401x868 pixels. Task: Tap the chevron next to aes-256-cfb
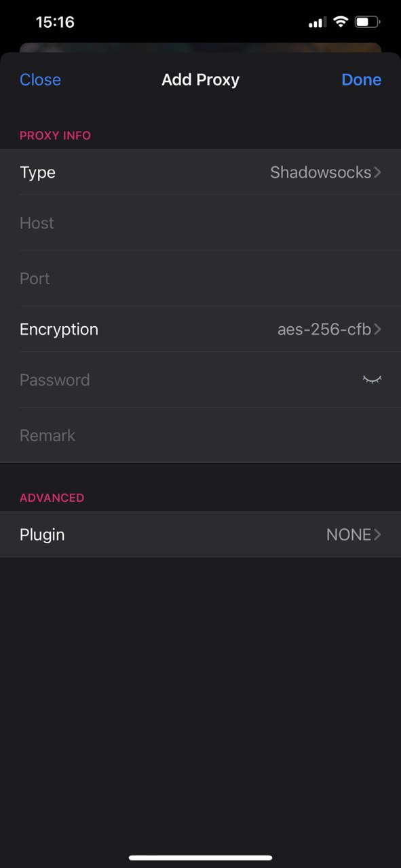[378, 330]
